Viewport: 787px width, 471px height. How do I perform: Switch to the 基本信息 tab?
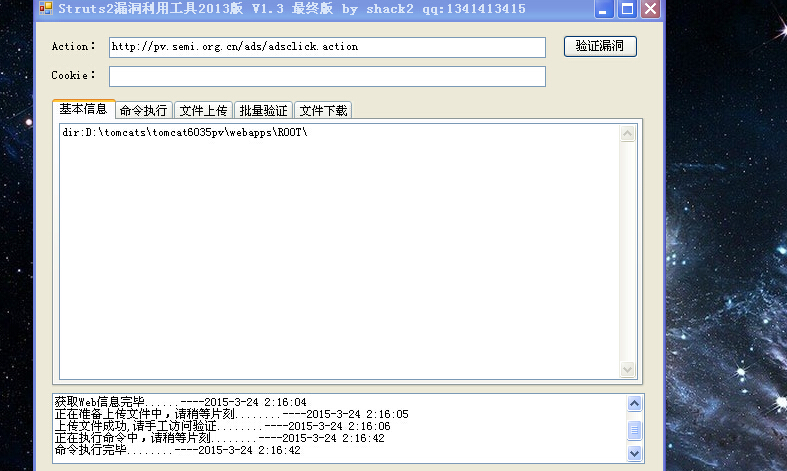click(84, 109)
